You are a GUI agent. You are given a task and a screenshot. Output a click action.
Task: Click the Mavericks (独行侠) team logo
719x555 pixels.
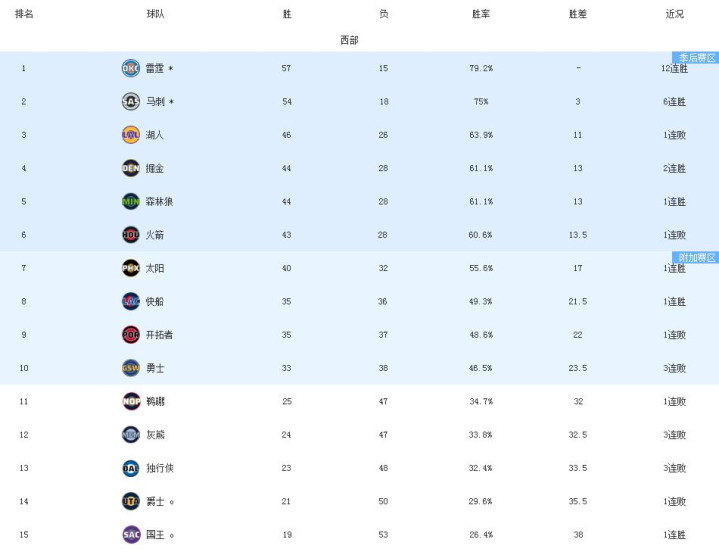(x=131, y=468)
